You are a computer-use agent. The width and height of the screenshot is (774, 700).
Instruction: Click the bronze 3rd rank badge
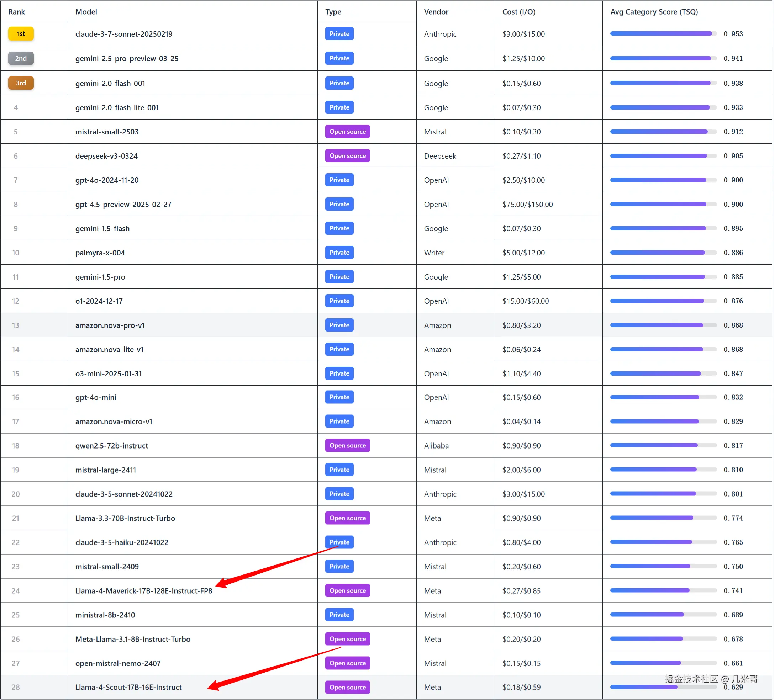point(21,83)
